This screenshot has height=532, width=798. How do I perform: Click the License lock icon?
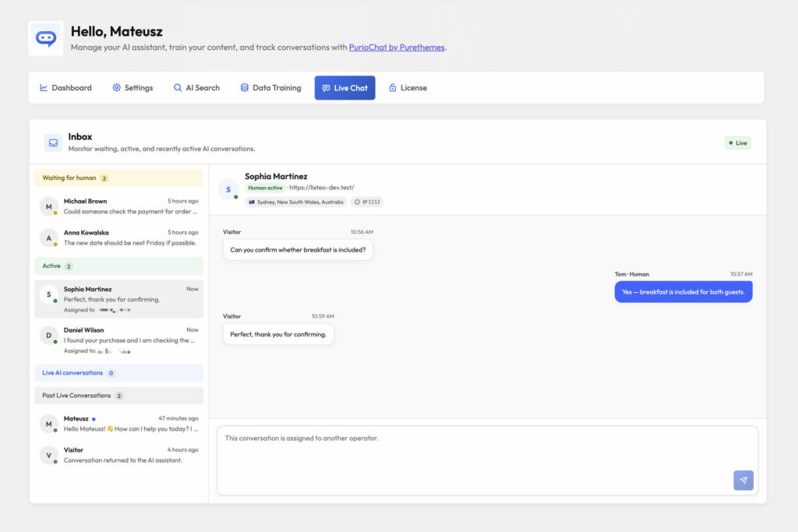click(393, 87)
